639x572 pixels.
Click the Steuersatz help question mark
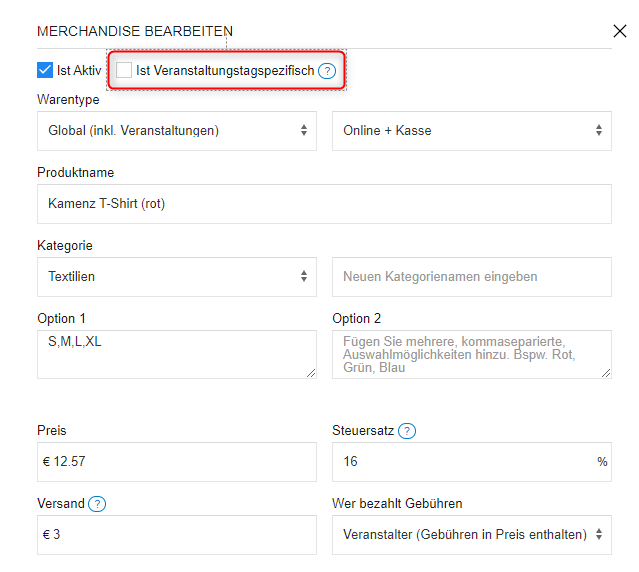(407, 431)
